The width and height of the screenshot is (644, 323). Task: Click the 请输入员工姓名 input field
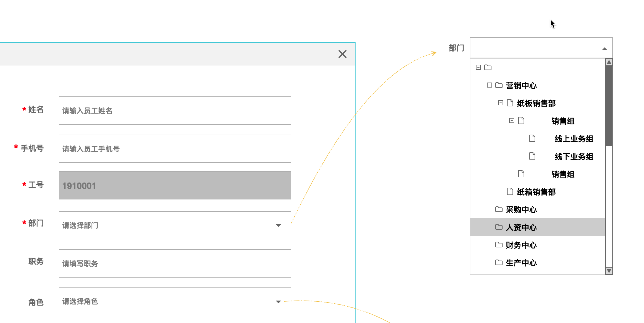[175, 111]
